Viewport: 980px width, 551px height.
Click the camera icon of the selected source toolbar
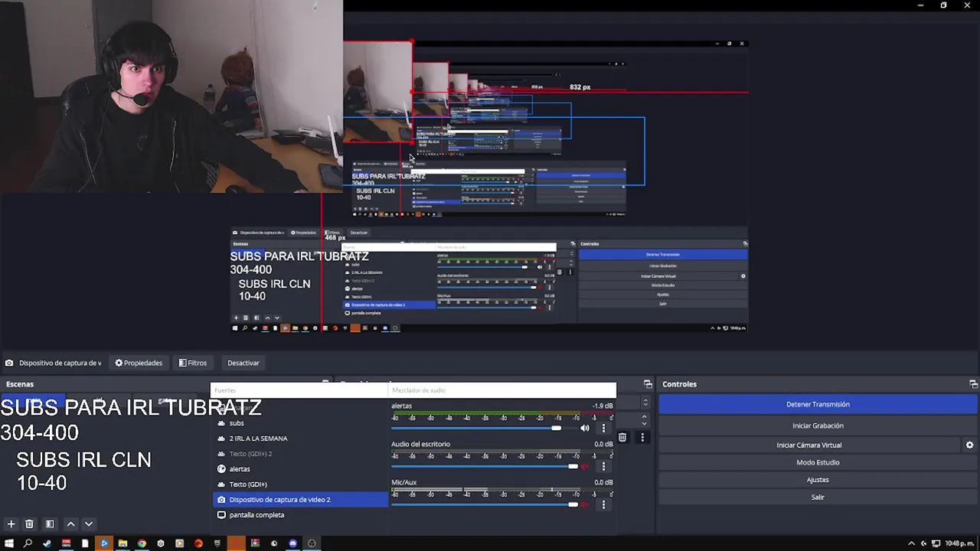[x=9, y=363]
